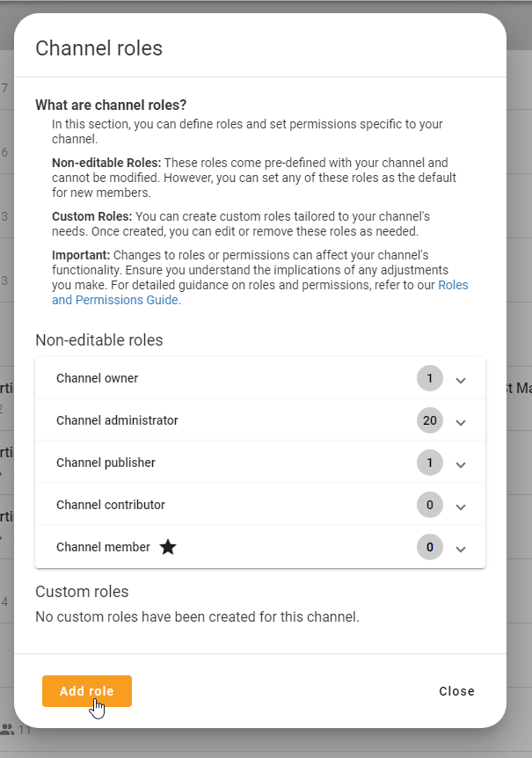The height and width of the screenshot is (758, 532).
Task: Click the Channel administrator count badge showing 20
Action: click(x=429, y=420)
